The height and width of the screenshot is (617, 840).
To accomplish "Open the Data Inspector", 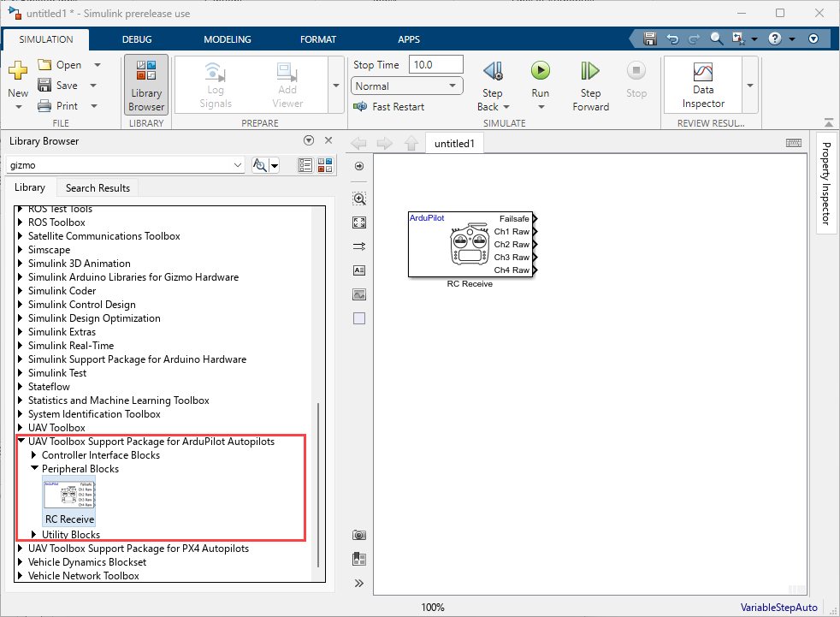I will point(702,83).
